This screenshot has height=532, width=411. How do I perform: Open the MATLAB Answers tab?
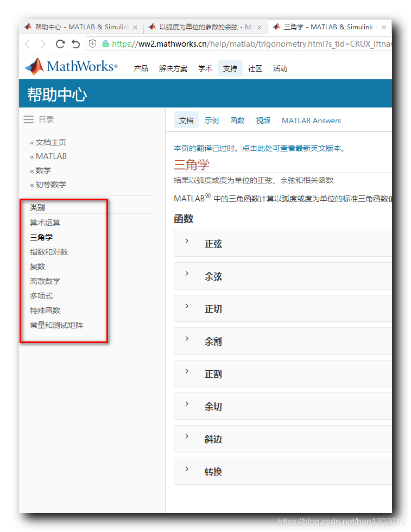click(x=311, y=121)
